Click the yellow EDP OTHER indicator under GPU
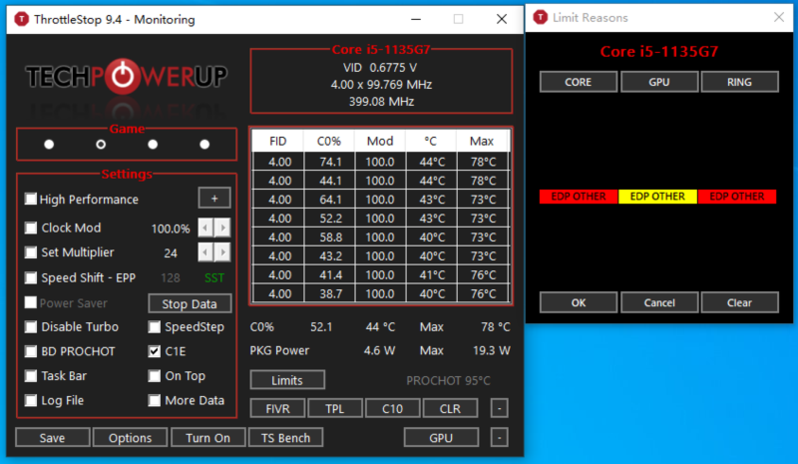 click(658, 196)
